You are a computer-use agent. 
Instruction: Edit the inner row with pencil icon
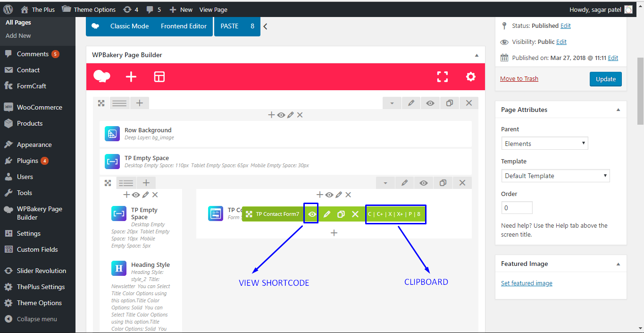[x=404, y=183]
